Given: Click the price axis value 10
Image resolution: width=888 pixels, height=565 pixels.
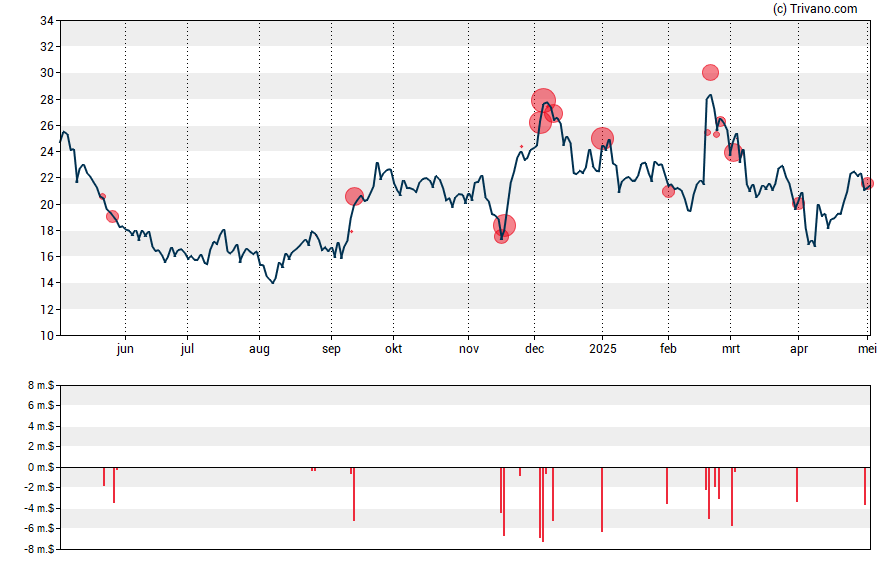Looking at the screenshot, I should (47, 336).
